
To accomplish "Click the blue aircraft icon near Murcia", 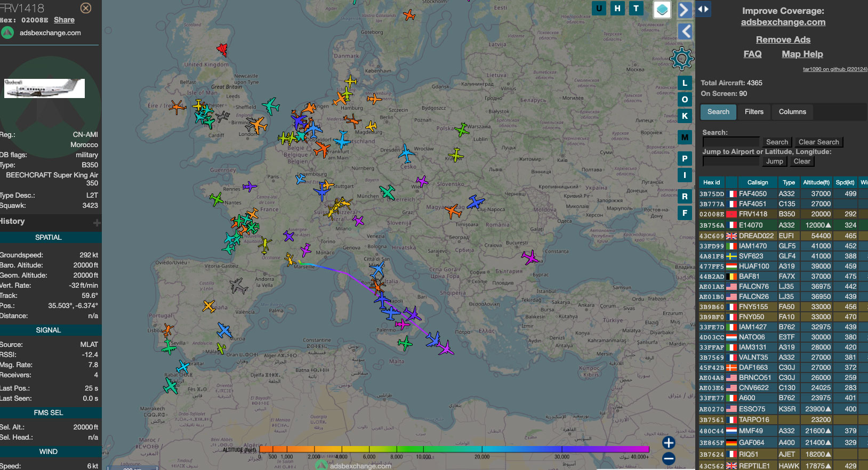I will [224, 331].
